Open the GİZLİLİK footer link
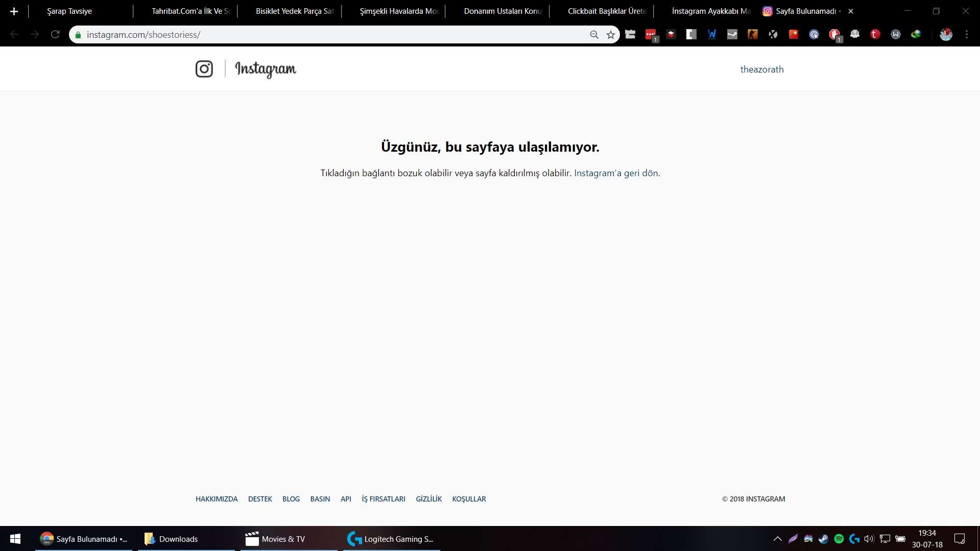The image size is (980, 551). click(x=428, y=499)
